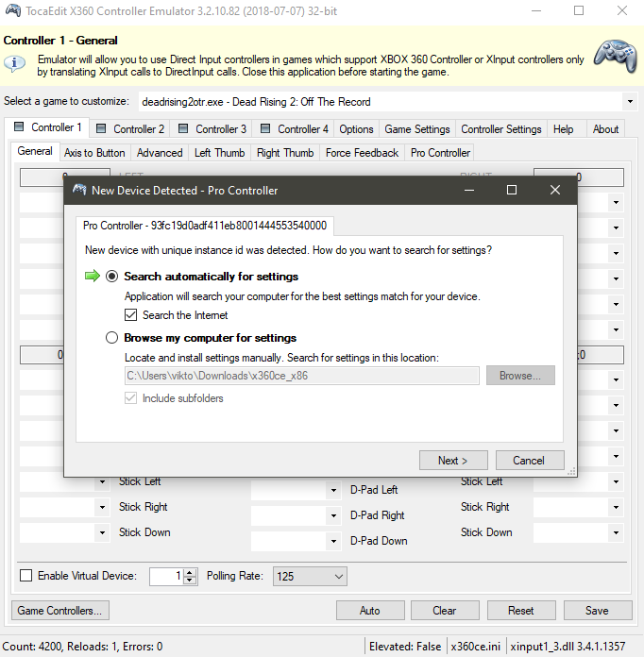This screenshot has height=657, width=644.
Task: Maximize the New Device Detected dialog
Action: click(x=512, y=190)
